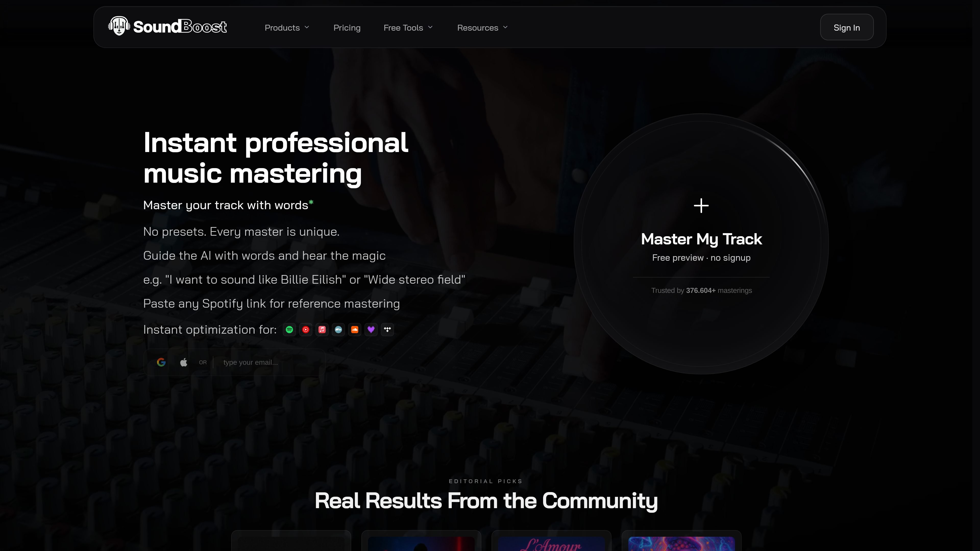
Task: Click 'Guide the AI with words' line
Action: point(264,256)
